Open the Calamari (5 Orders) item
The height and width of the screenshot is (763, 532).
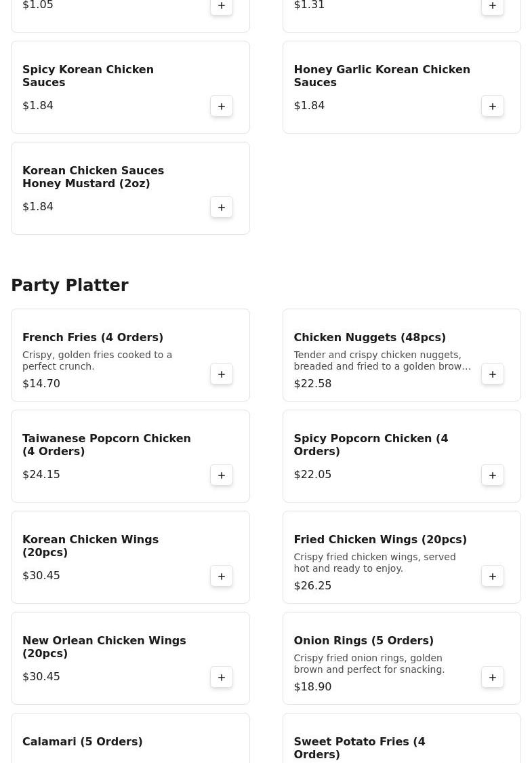pyautogui.click(x=83, y=741)
